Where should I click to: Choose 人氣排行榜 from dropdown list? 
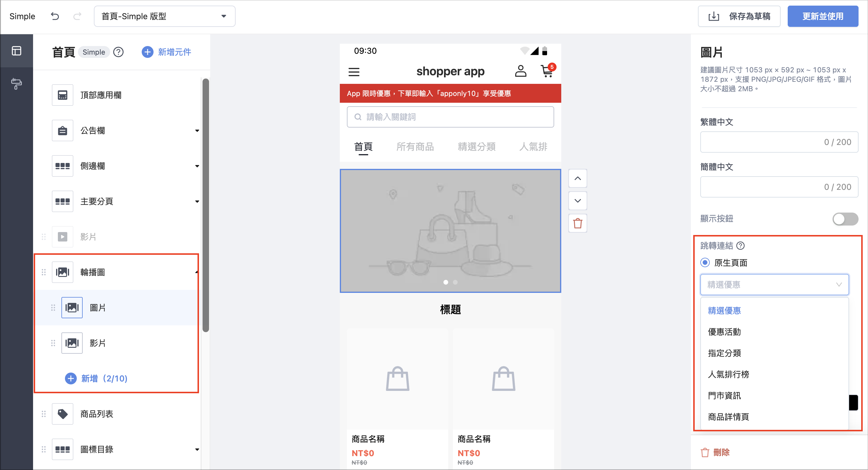point(774,374)
